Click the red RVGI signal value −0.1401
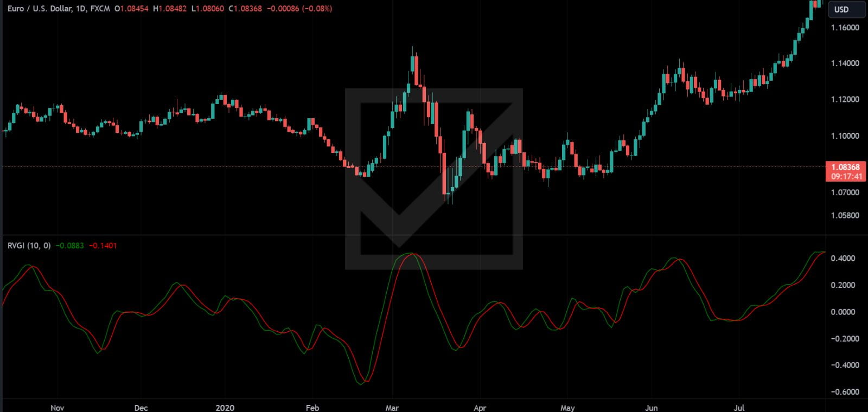This screenshot has height=412, width=868. pos(103,246)
